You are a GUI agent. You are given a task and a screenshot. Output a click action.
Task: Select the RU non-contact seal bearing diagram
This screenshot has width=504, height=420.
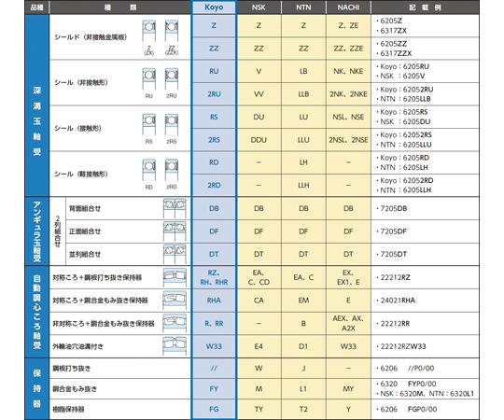coord(148,78)
